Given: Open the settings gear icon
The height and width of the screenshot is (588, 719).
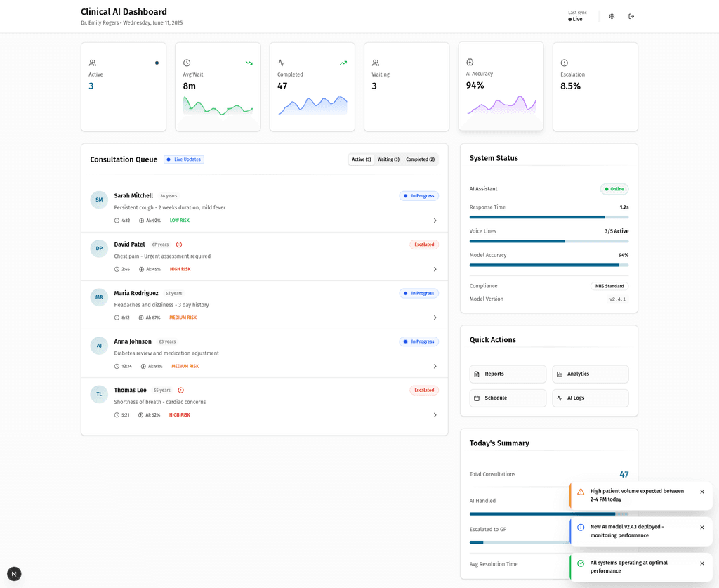Looking at the screenshot, I should [x=612, y=16].
